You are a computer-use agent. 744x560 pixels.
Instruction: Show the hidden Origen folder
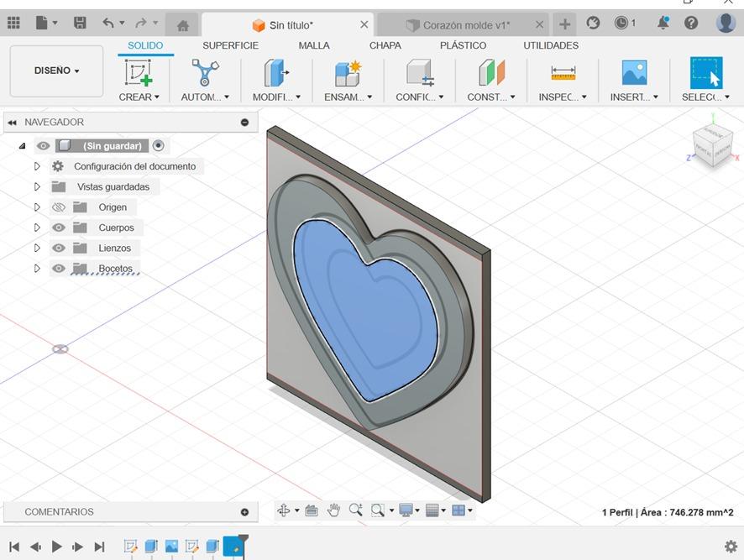[x=59, y=207]
